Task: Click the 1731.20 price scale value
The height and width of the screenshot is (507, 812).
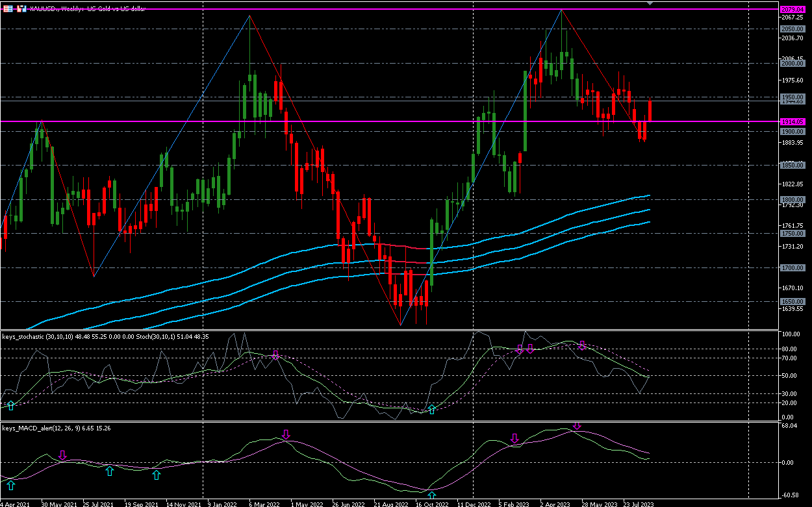Action: click(x=793, y=247)
